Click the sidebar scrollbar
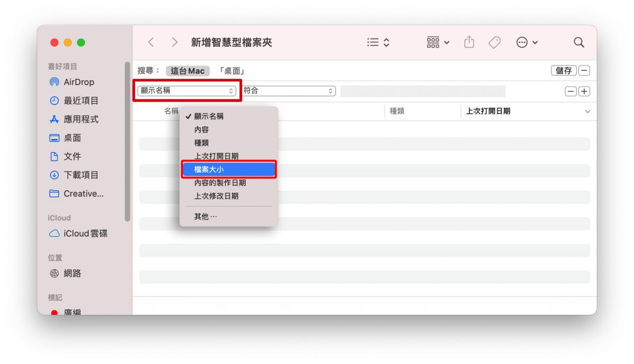Viewport: 634px width, 364px height. click(127, 142)
